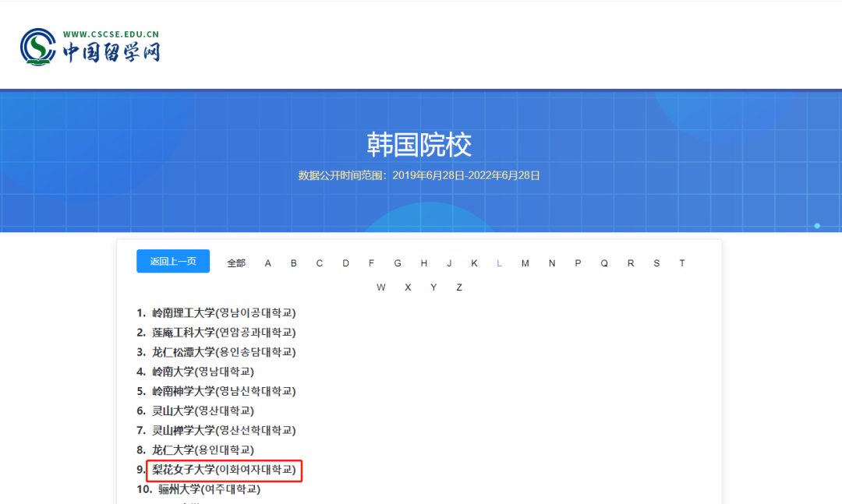The height and width of the screenshot is (504, 842).
Task: Filter universities by letter C
Action: 320,263
